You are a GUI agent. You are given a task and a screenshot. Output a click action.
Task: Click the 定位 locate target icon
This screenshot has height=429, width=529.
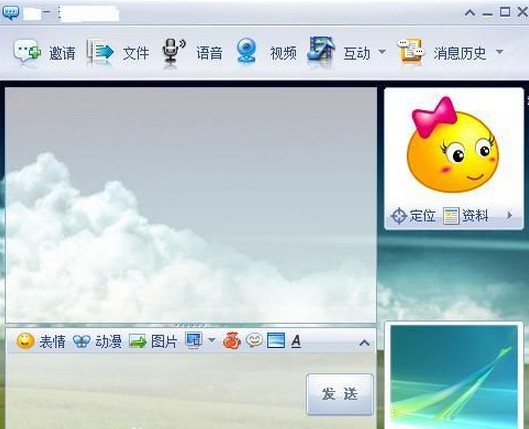click(x=399, y=216)
